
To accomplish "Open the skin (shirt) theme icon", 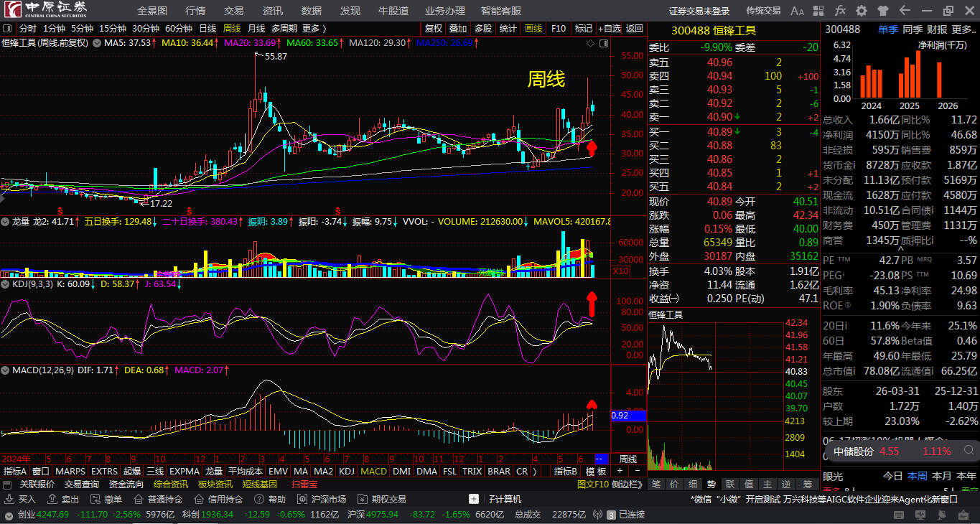I will 883,11.
